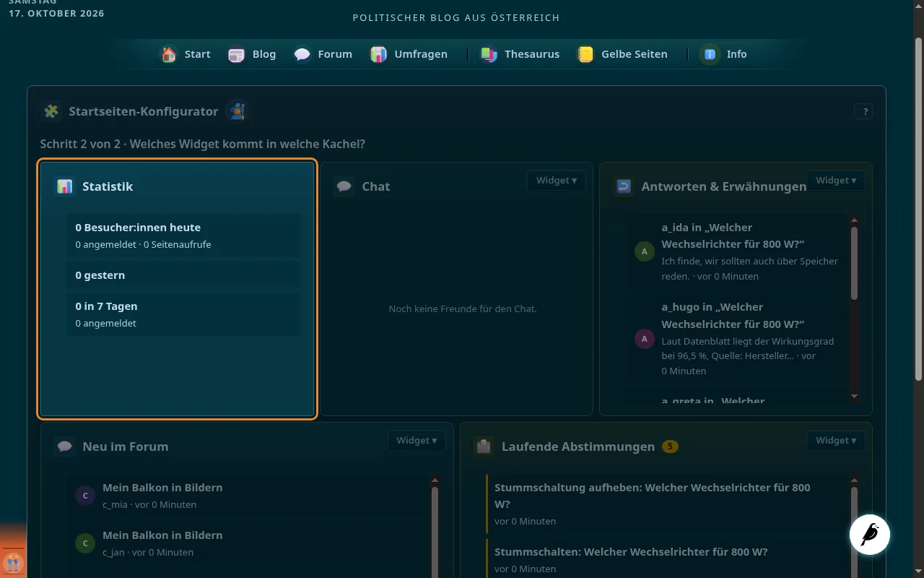Click the wizard icon beside Startseiten-Konfigurator

pos(237,111)
